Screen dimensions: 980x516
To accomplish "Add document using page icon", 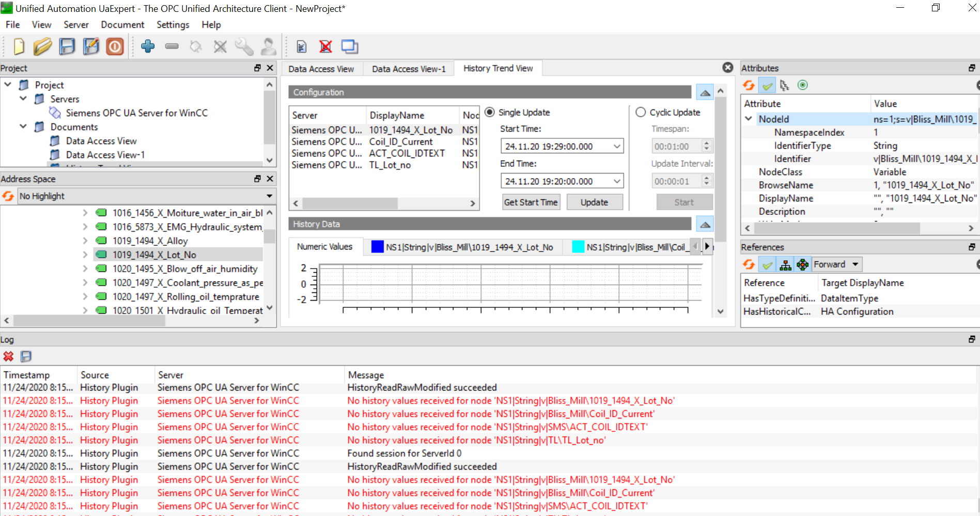I will click(x=302, y=46).
